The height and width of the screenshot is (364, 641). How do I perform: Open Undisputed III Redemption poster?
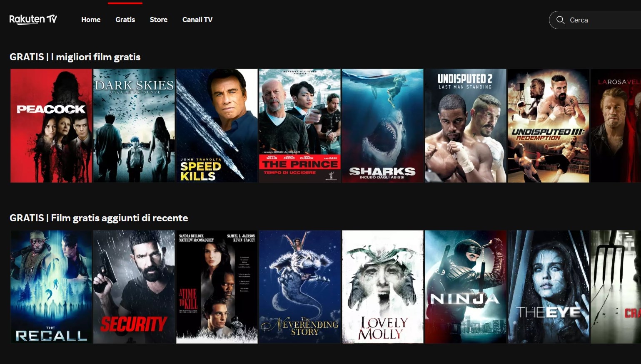tap(549, 126)
